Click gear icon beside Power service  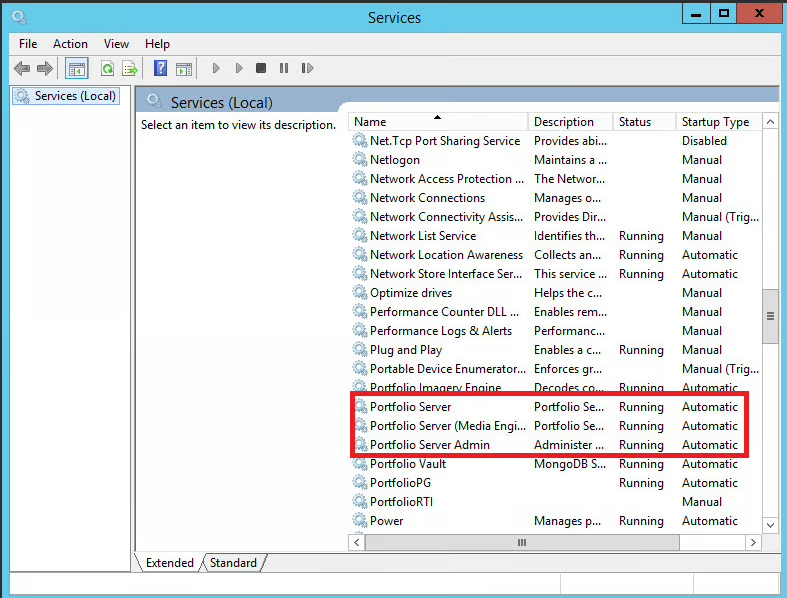click(359, 521)
